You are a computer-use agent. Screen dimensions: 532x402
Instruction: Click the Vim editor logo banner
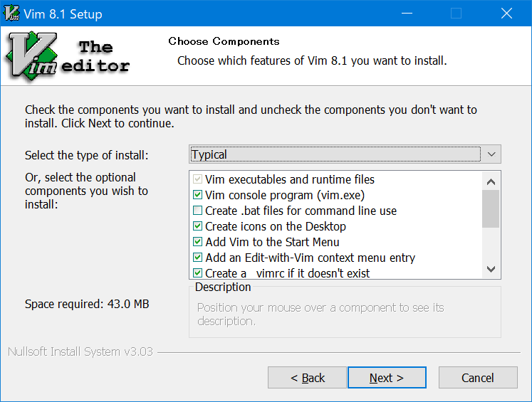68,56
